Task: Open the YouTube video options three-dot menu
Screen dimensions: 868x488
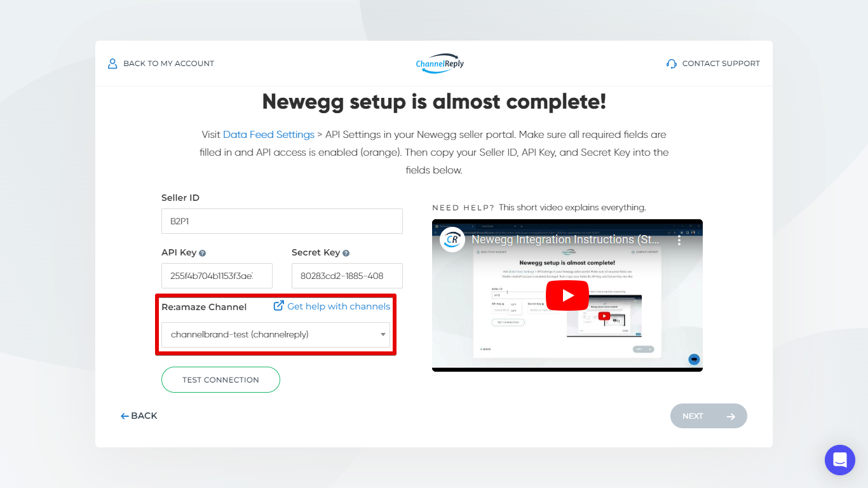Action: [679, 240]
